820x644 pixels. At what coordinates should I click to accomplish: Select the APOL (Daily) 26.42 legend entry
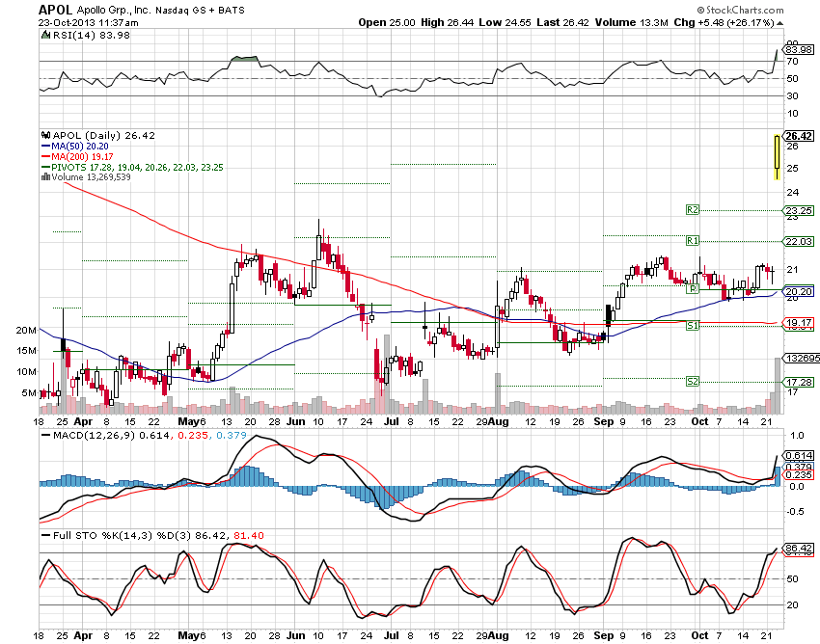(103, 135)
